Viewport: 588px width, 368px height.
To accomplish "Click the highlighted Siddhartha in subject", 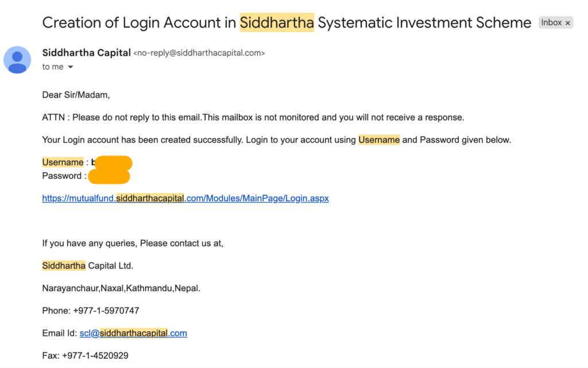I will (x=277, y=22).
